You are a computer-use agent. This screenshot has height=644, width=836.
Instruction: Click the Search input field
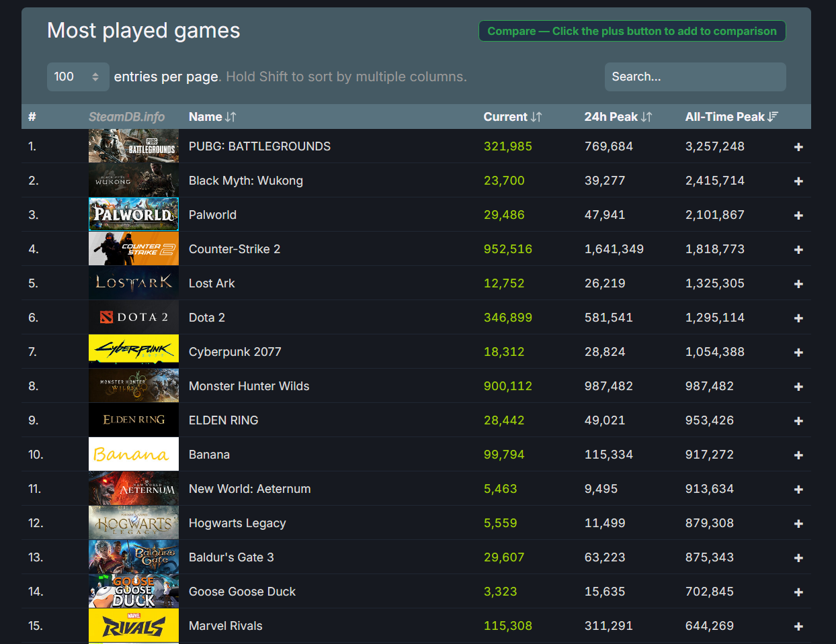click(x=695, y=77)
